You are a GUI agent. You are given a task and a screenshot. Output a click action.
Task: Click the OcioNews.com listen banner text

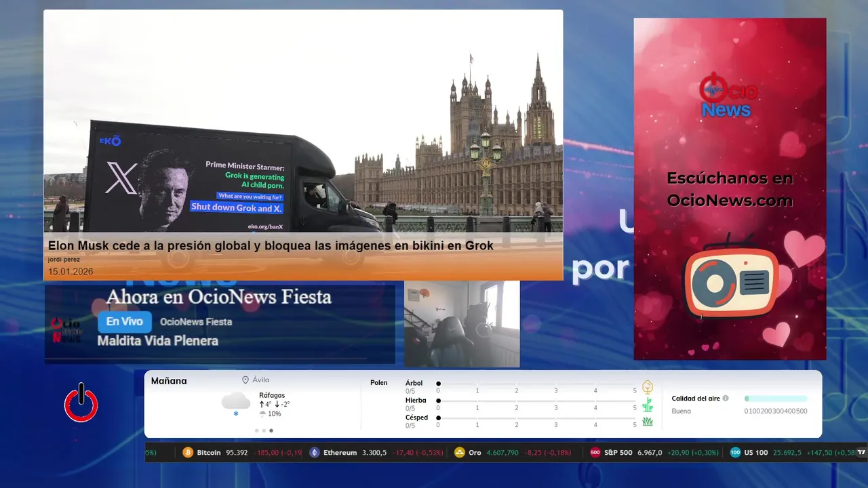(730, 190)
